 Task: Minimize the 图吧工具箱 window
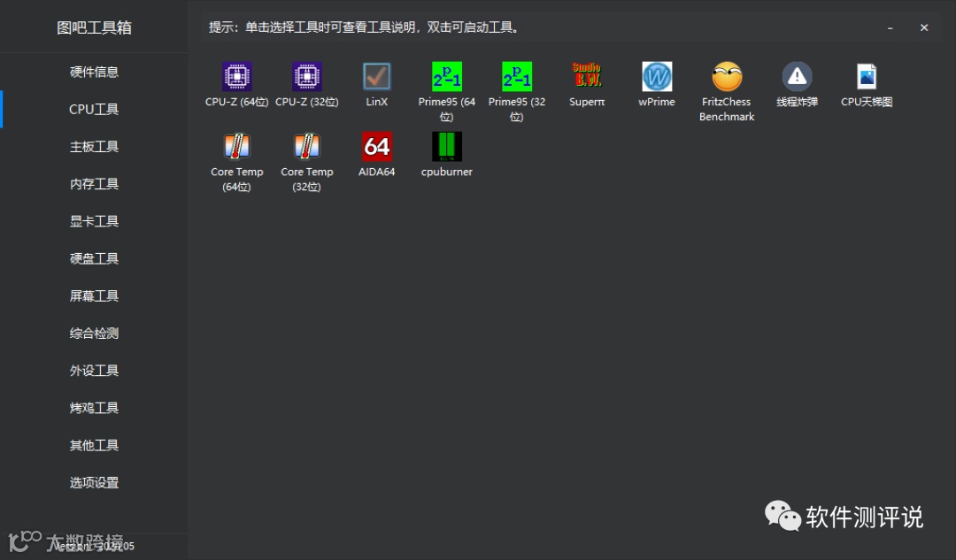pyautogui.click(x=890, y=27)
